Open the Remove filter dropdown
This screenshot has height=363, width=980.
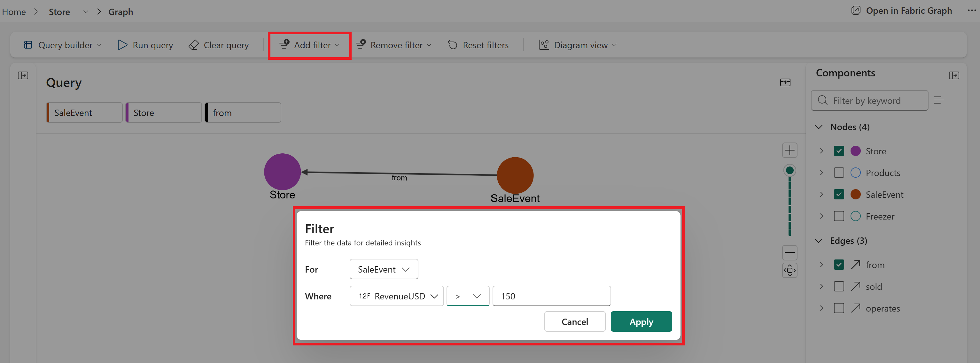pyautogui.click(x=394, y=45)
